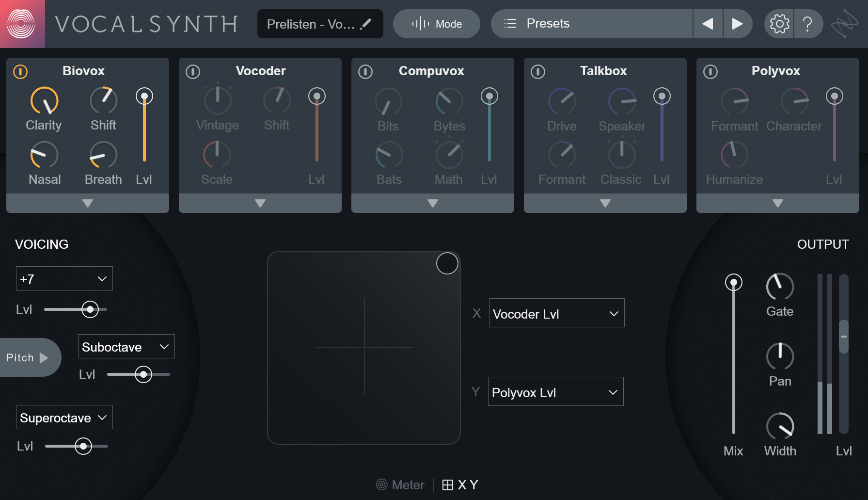
Task: Click the output Mix slider handle
Action: click(x=734, y=282)
